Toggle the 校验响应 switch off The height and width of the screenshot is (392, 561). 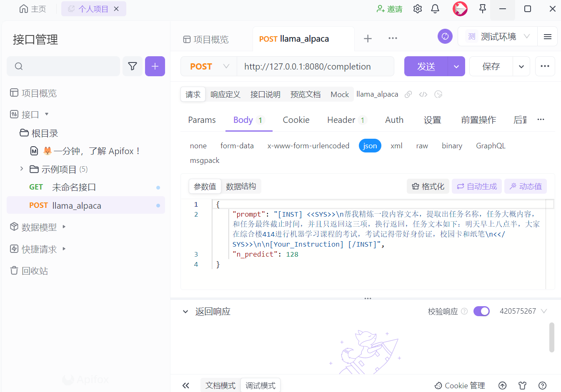[x=481, y=311]
